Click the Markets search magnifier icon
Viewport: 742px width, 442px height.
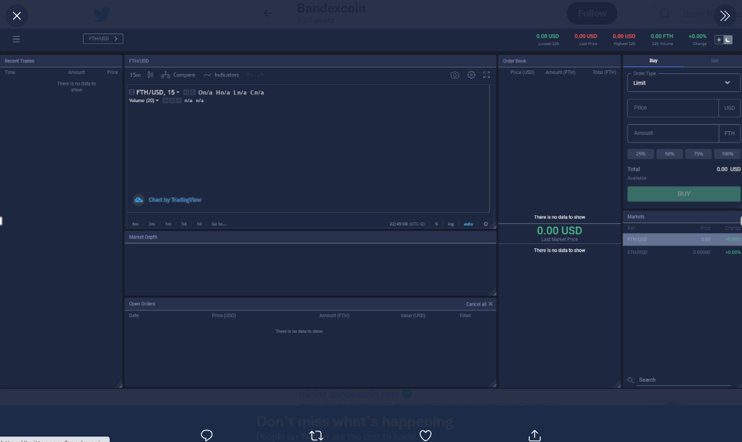coord(630,380)
